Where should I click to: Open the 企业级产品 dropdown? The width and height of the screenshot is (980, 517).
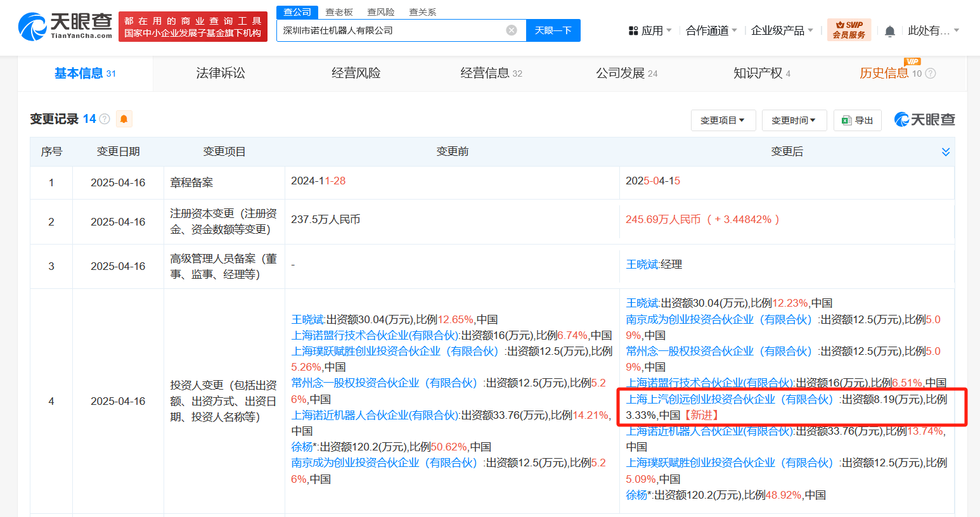(782, 30)
